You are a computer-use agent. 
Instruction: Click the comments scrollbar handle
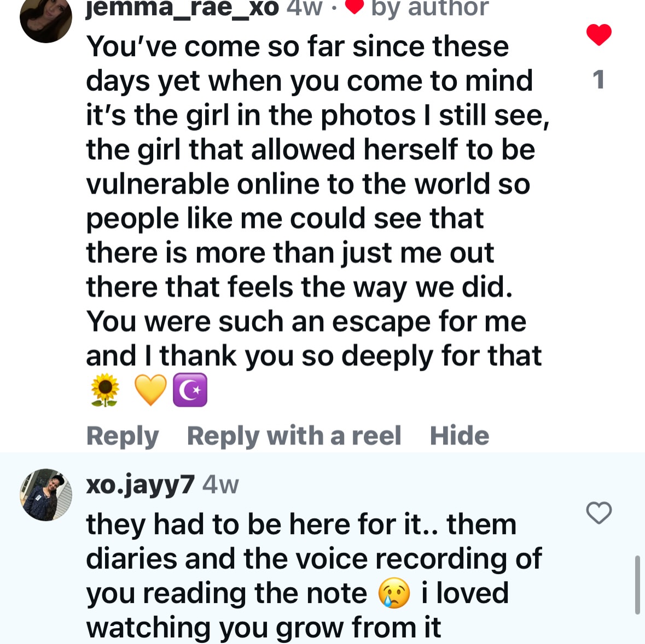(x=637, y=585)
